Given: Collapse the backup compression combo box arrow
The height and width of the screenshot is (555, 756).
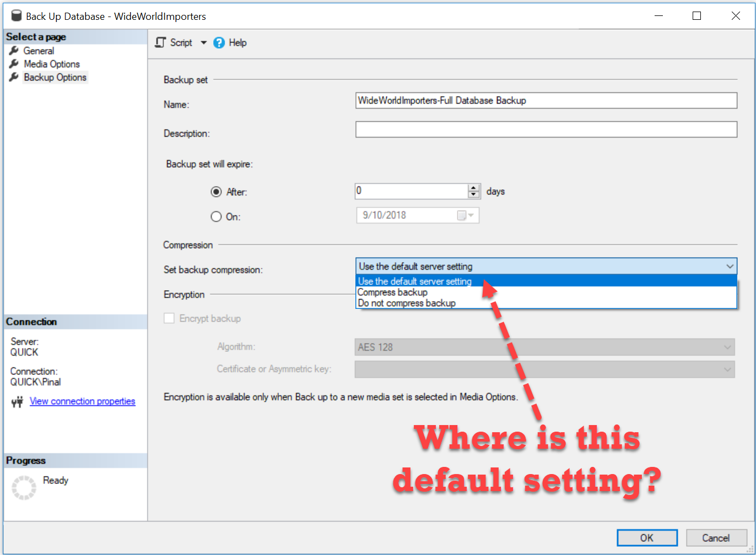Looking at the screenshot, I should point(730,266).
